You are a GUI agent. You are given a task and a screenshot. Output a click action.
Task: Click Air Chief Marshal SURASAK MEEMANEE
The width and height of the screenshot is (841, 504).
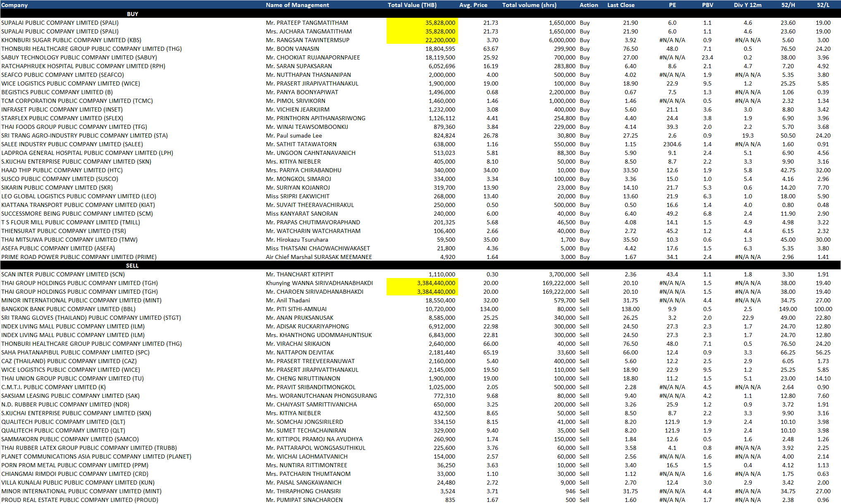point(319,257)
